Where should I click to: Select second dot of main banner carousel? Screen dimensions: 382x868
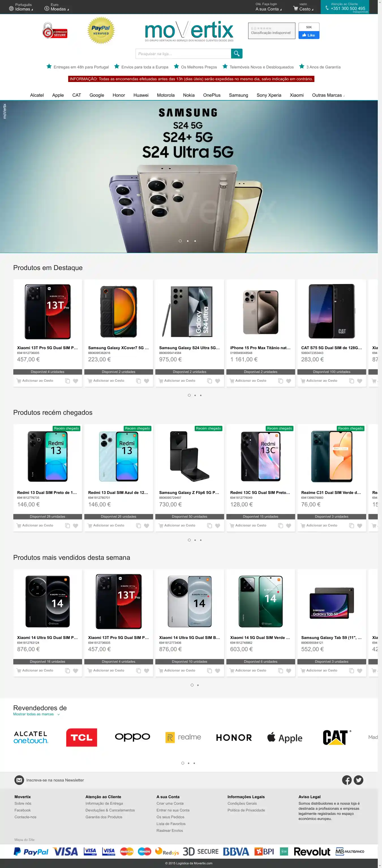[187, 241]
